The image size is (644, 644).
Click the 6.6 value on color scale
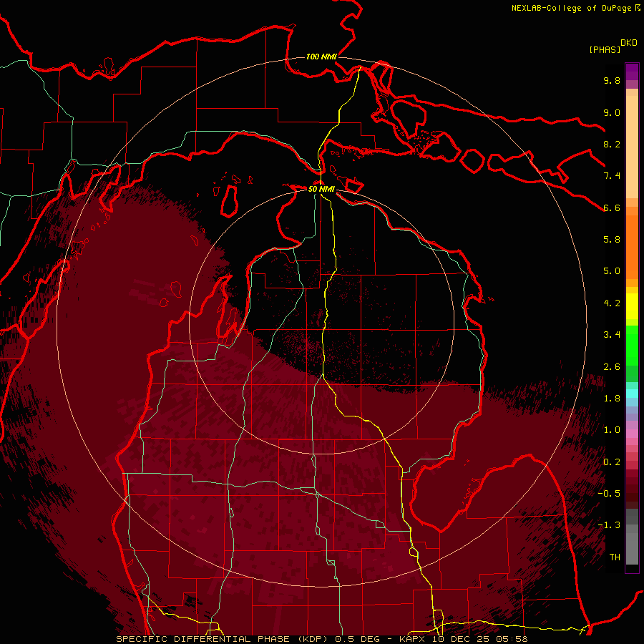click(612, 208)
